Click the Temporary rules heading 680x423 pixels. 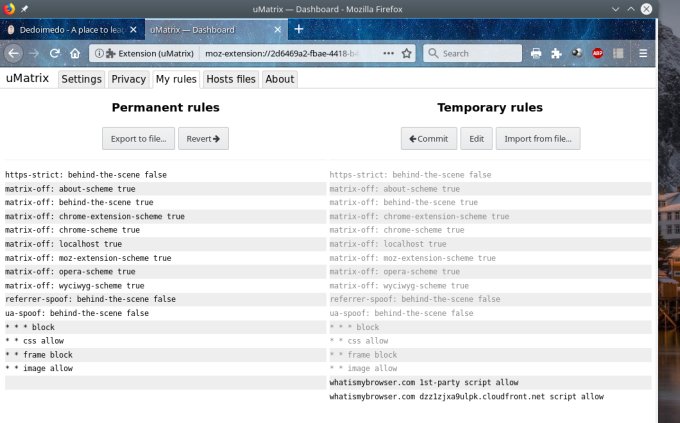click(x=490, y=107)
